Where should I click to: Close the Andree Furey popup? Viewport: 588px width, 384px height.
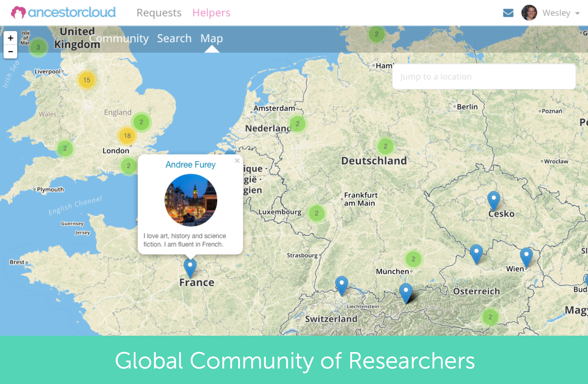237,161
